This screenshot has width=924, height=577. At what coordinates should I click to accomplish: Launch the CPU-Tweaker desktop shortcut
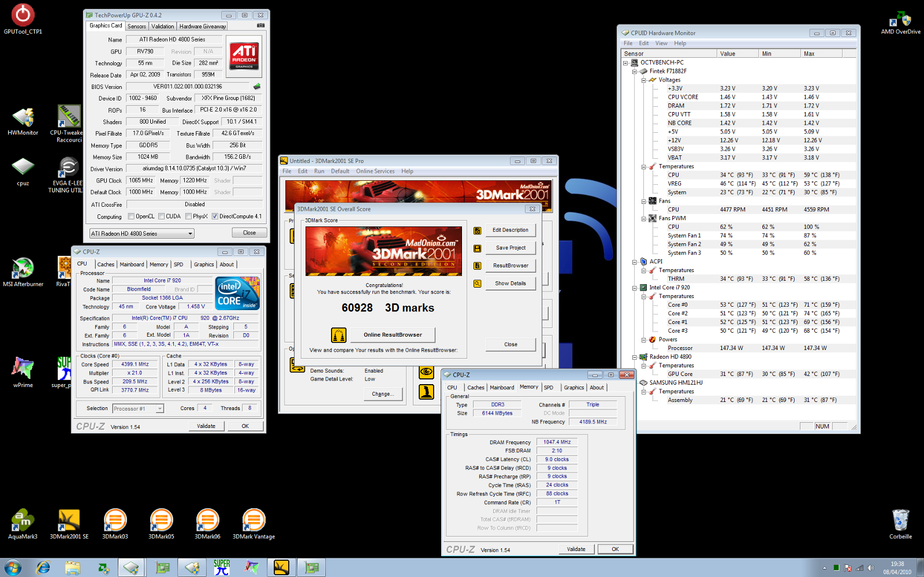[69, 122]
